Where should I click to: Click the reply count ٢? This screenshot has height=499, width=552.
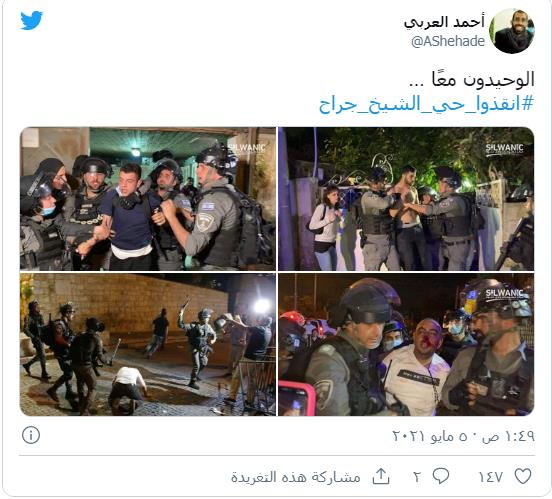pos(417,477)
